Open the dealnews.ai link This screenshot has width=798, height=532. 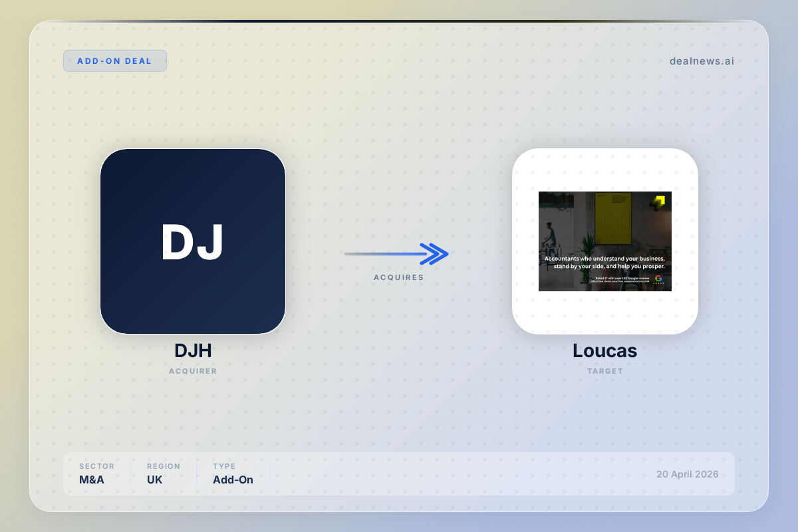pyautogui.click(x=702, y=61)
